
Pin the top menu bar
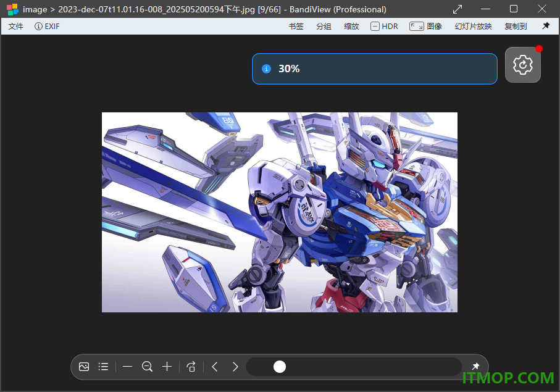tap(546, 26)
